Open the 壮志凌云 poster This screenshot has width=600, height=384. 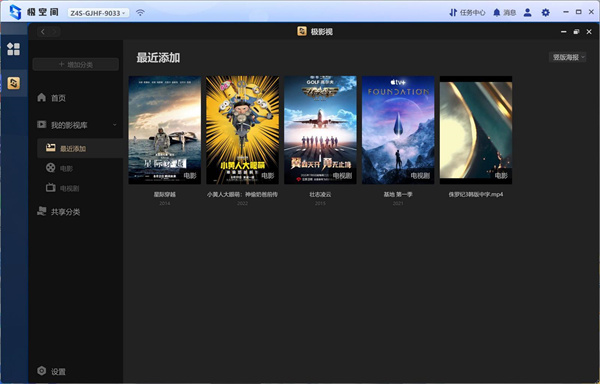click(x=320, y=130)
